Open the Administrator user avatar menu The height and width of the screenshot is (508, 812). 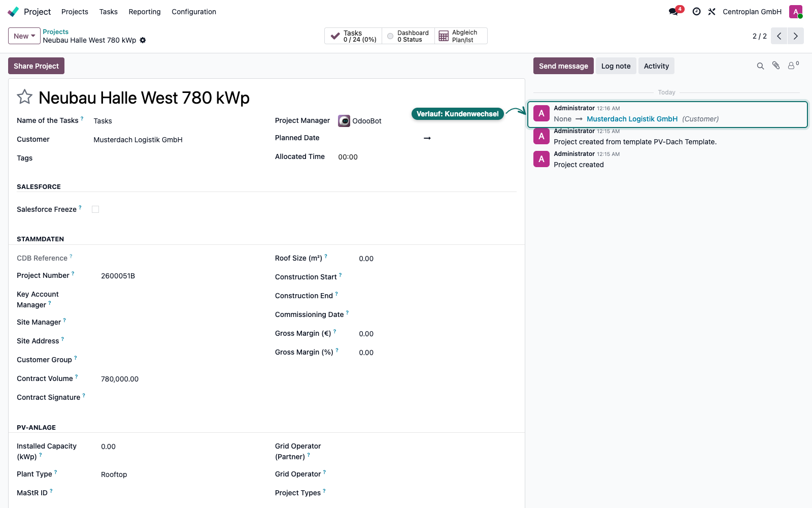[796, 12]
